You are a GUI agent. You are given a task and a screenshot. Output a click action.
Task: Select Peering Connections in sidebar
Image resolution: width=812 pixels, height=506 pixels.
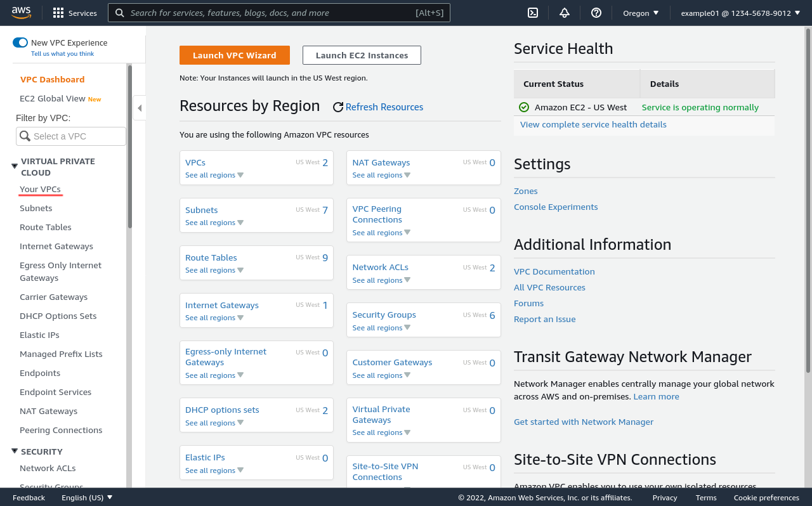pyautogui.click(x=61, y=430)
